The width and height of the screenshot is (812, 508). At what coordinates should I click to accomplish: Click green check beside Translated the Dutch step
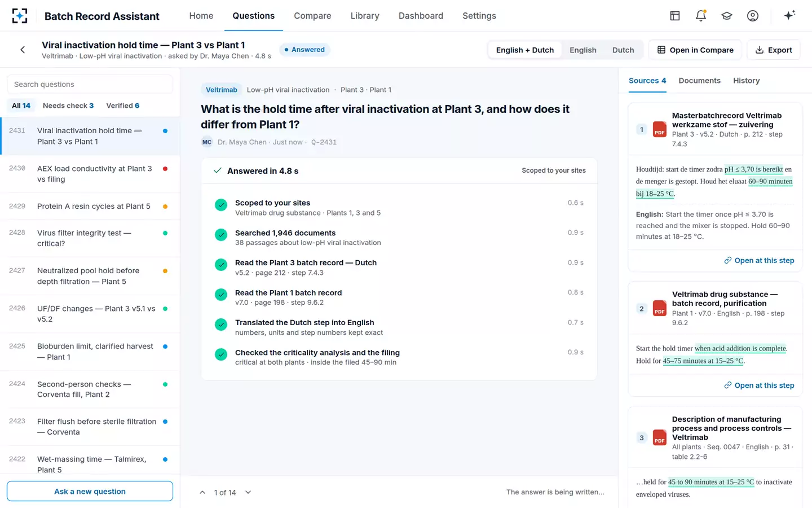click(221, 325)
